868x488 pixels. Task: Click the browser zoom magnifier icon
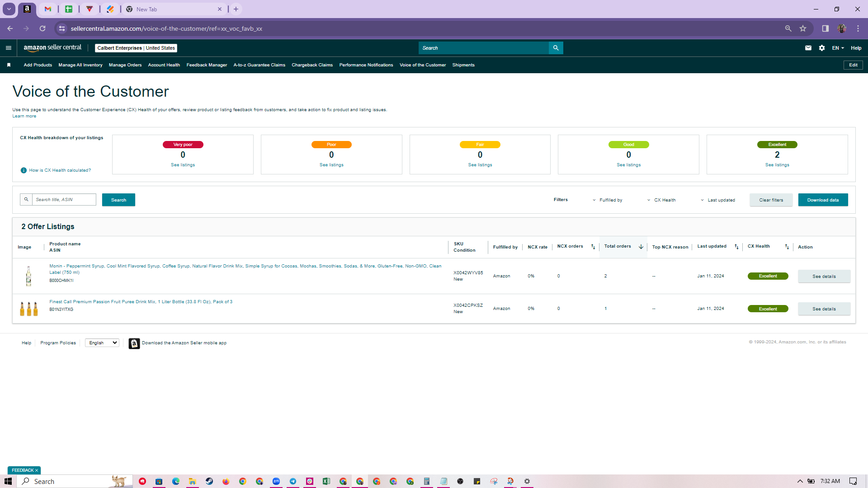tap(788, 28)
